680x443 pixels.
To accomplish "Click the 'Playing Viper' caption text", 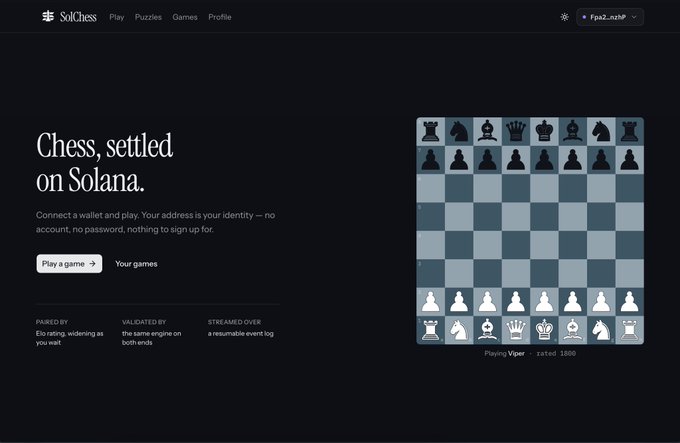I will click(504, 353).
